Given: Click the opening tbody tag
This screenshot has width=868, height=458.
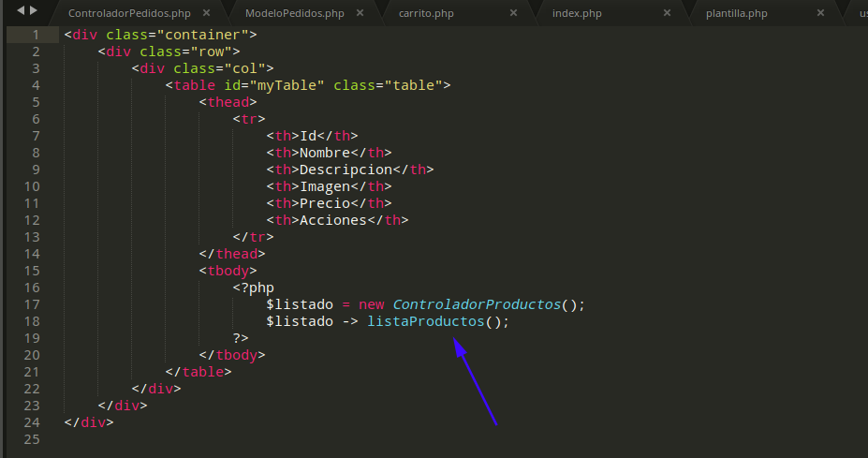Looking at the screenshot, I should pyautogui.click(x=228, y=271).
